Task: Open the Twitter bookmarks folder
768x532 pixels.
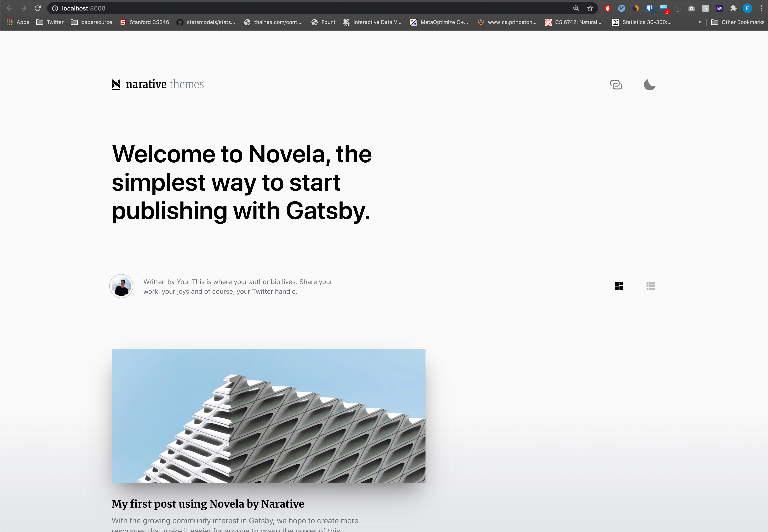Action: pyautogui.click(x=50, y=22)
